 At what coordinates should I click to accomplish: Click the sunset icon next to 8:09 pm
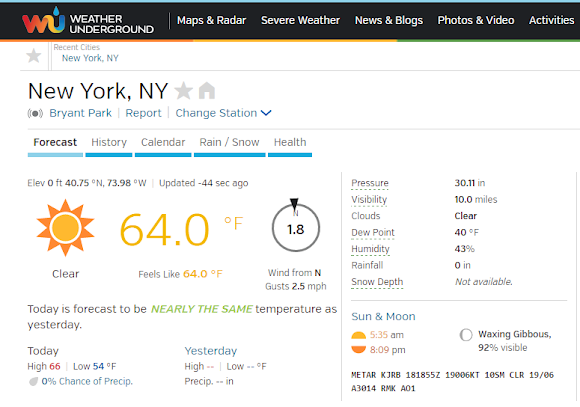[358, 349]
